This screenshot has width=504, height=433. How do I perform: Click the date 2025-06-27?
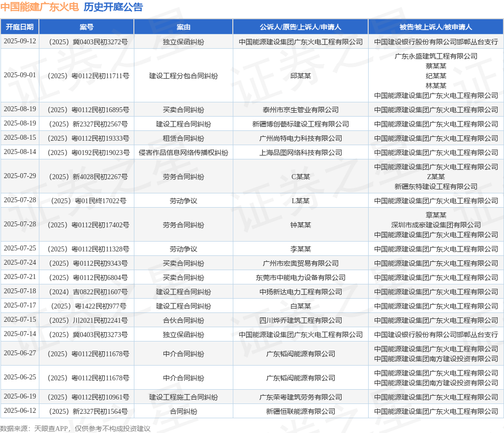point(20,353)
